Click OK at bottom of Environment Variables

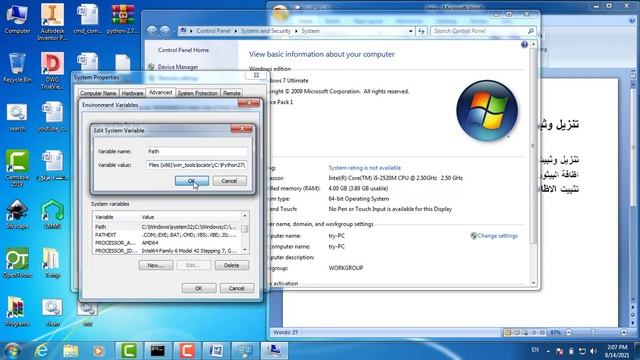(x=199, y=288)
